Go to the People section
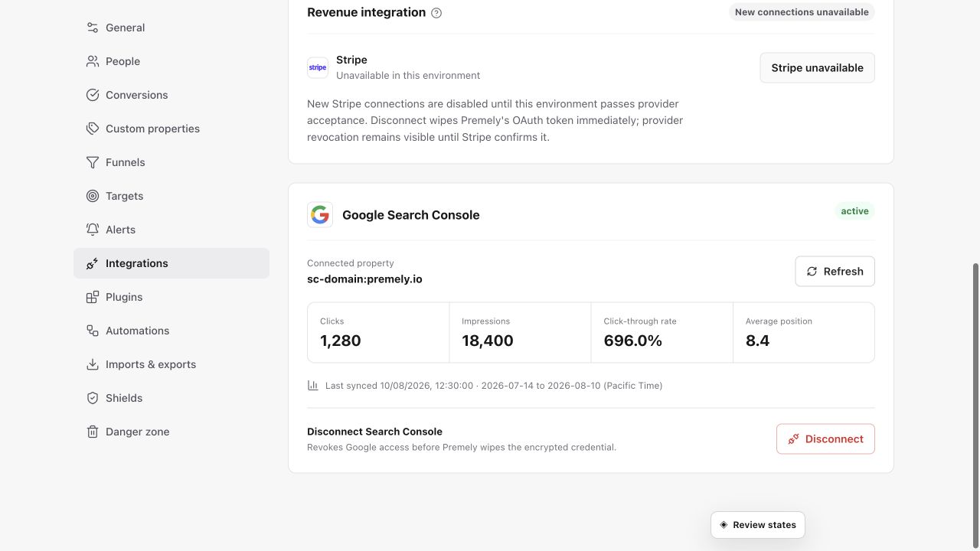The width and height of the screenshot is (980, 551). pos(171,61)
